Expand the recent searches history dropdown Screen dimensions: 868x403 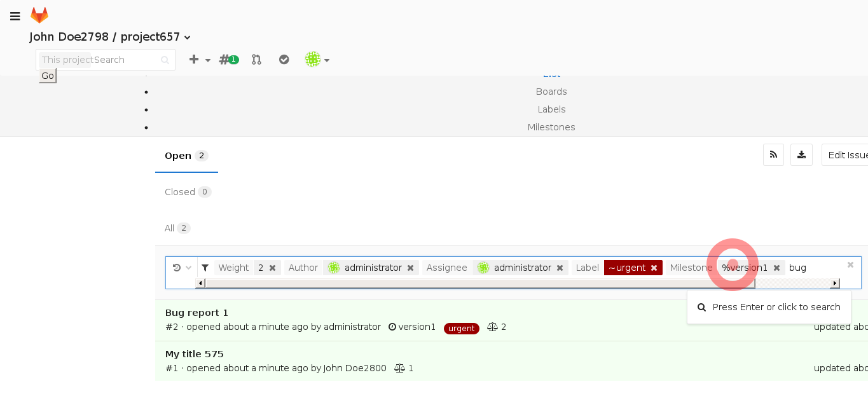[182, 268]
